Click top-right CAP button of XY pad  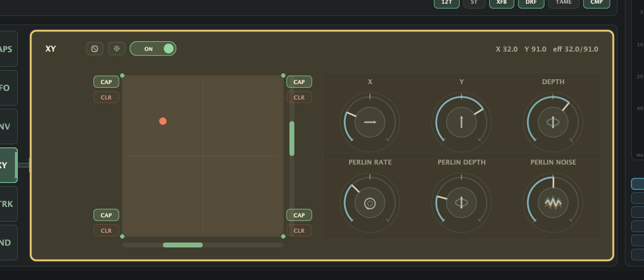coord(299,82)
